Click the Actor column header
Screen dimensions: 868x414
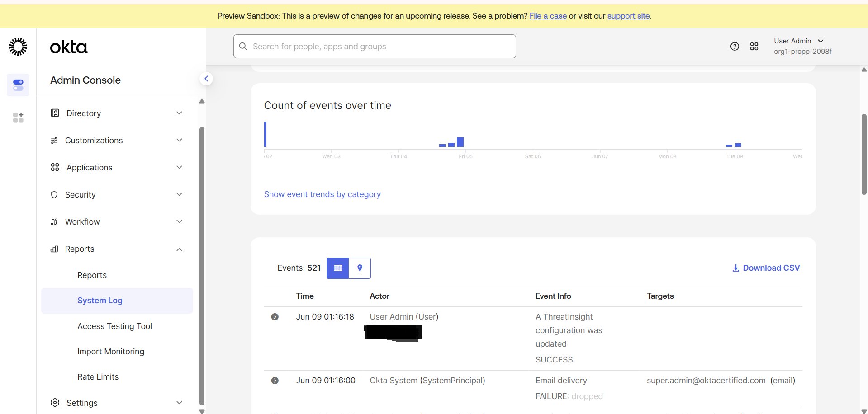coord(379,296)
